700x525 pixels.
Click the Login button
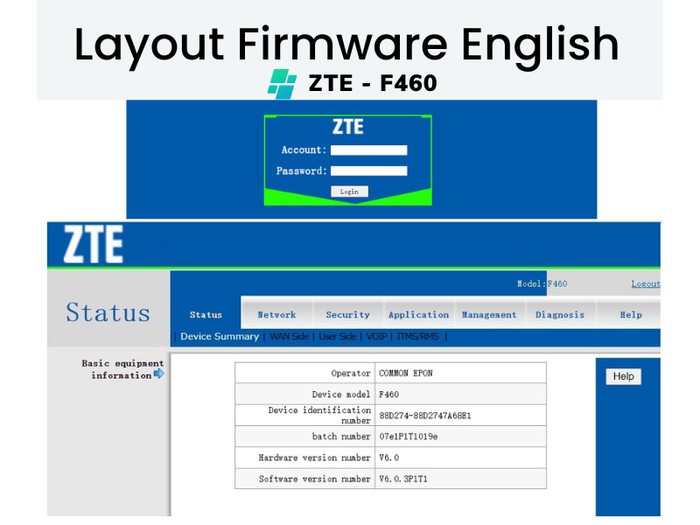(350, 192)
